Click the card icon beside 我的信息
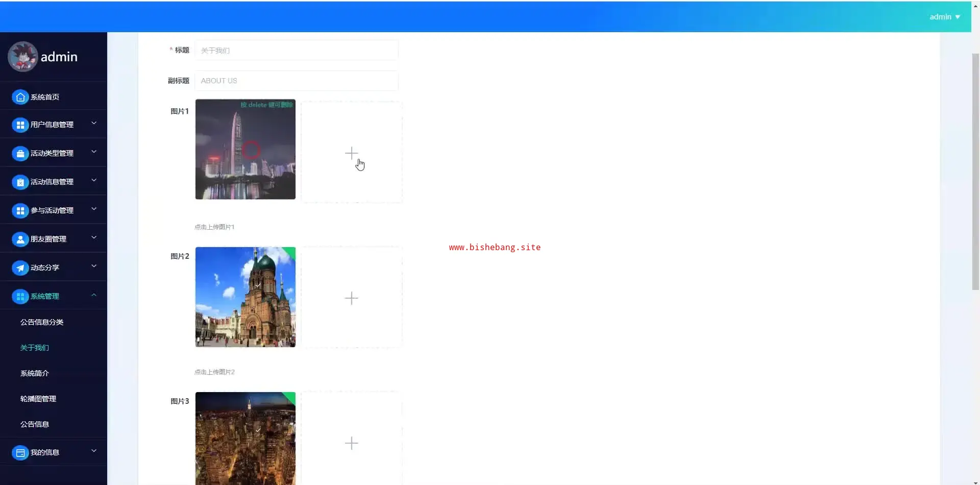 coord(20,452)
